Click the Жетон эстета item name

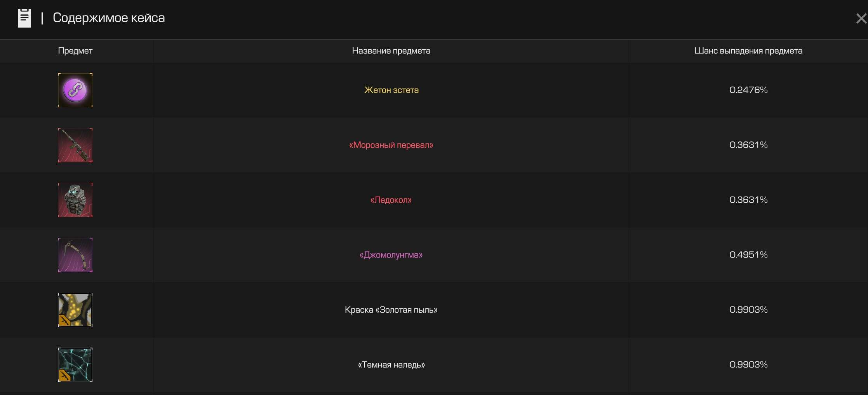391,90
